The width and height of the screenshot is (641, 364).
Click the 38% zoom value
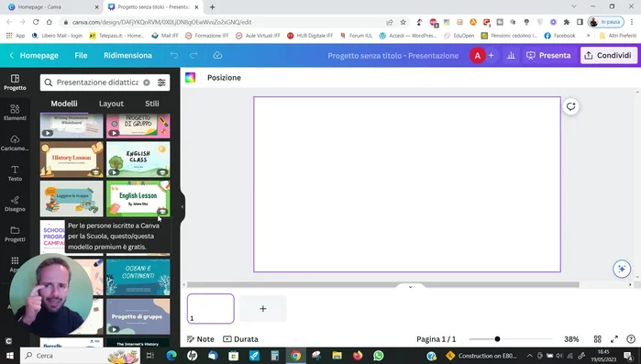click(571, 339)
